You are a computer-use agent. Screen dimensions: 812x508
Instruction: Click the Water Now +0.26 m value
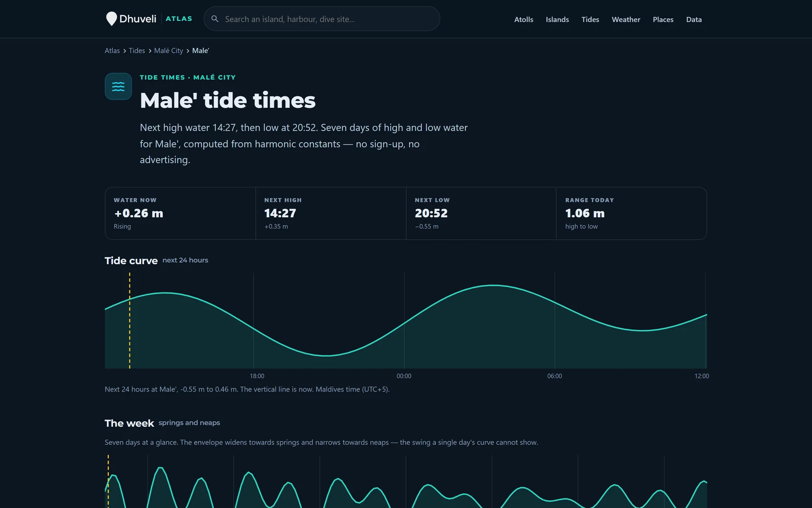[138, 213]
